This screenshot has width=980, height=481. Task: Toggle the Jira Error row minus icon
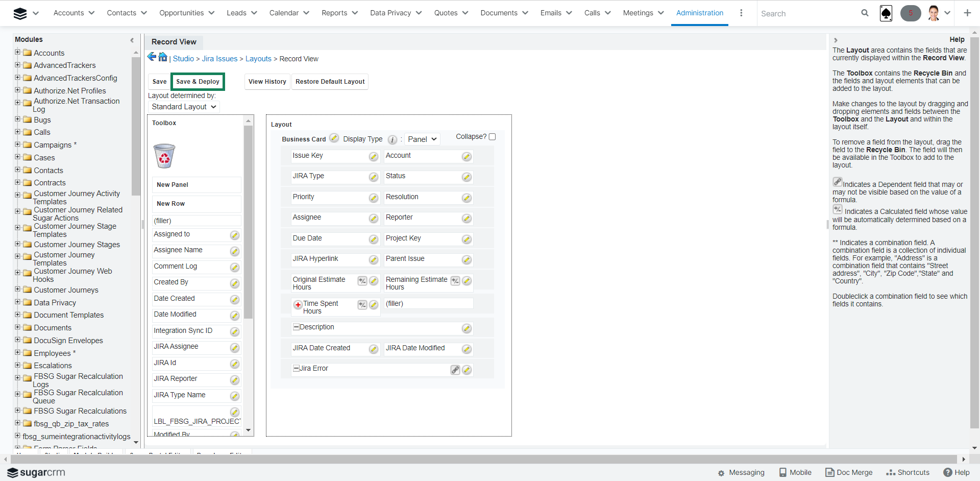pos(296,368)
